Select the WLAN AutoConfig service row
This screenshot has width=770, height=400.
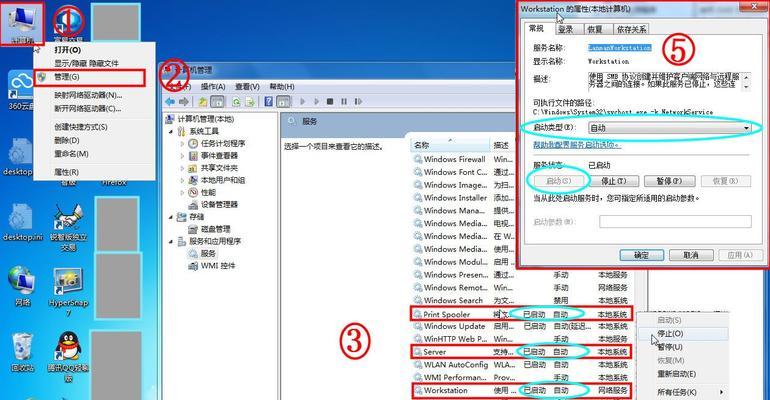(x=522, y=365)
